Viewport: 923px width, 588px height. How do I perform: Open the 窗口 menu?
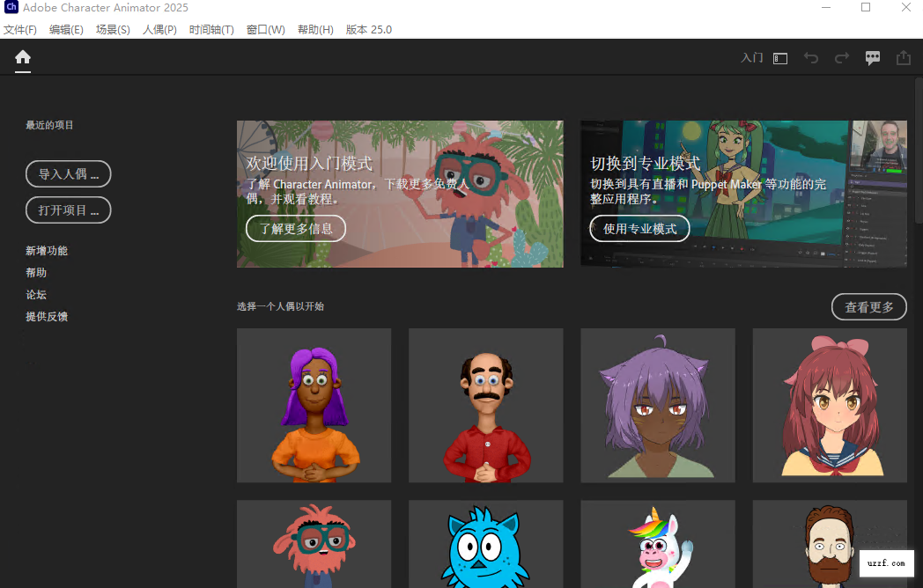point(265,29)
